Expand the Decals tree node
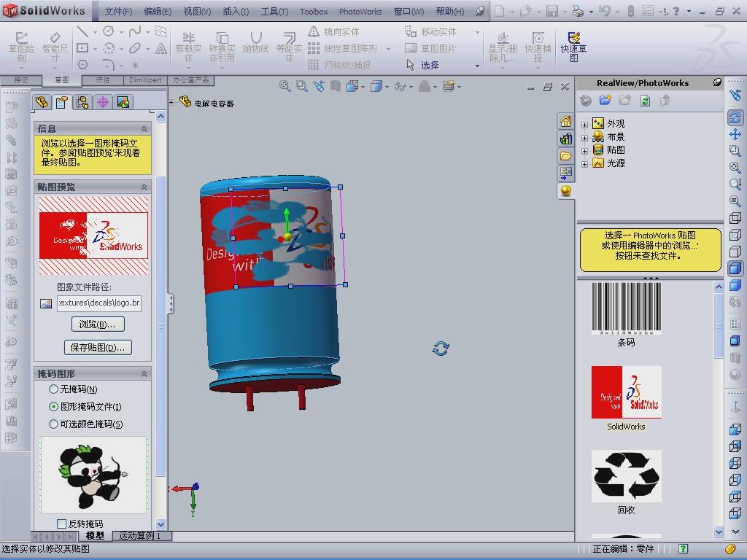The image size is (747, 560). [x=584, y=150]
